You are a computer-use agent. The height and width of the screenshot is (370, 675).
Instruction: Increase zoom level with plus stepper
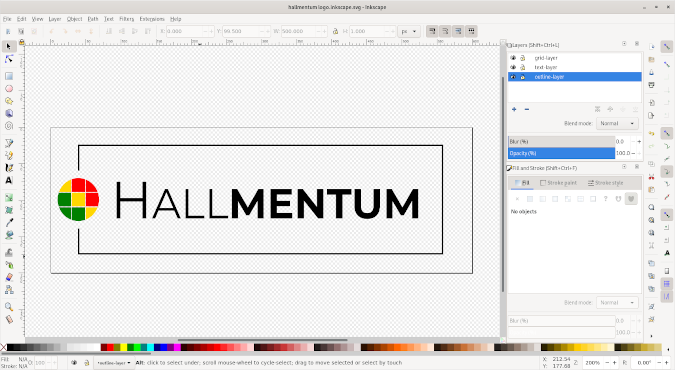tap(614, 363)
